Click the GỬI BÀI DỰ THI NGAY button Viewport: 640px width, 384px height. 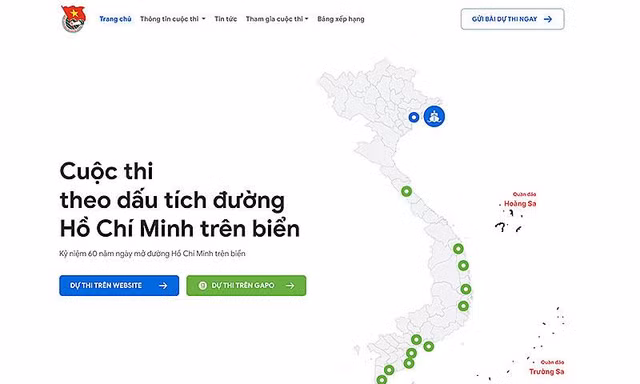[x=512, y=19]
